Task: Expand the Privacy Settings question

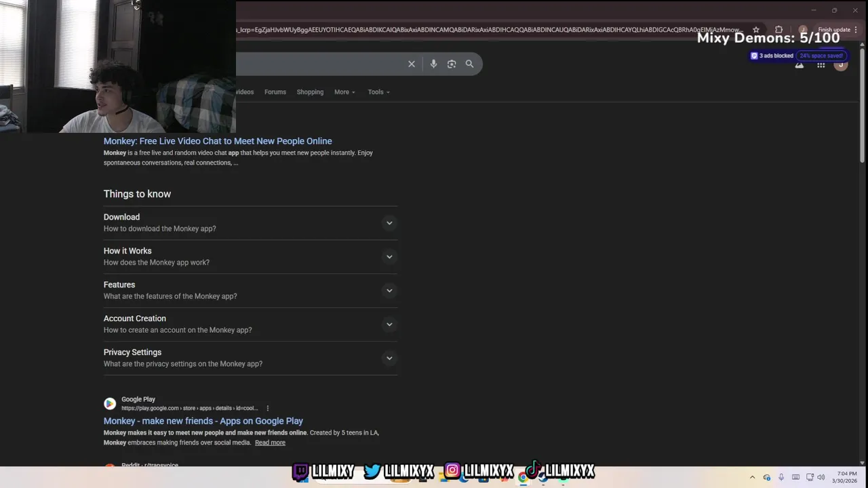Action: pos(250,359)
